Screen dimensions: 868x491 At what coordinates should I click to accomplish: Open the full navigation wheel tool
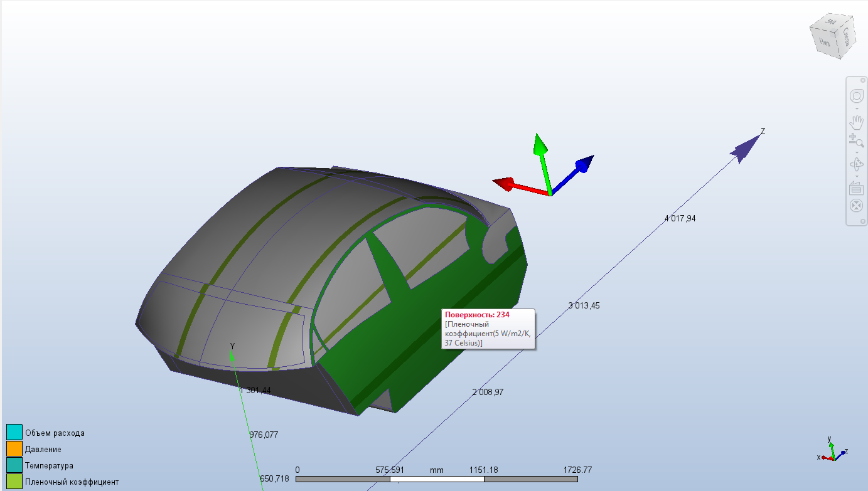857,97
